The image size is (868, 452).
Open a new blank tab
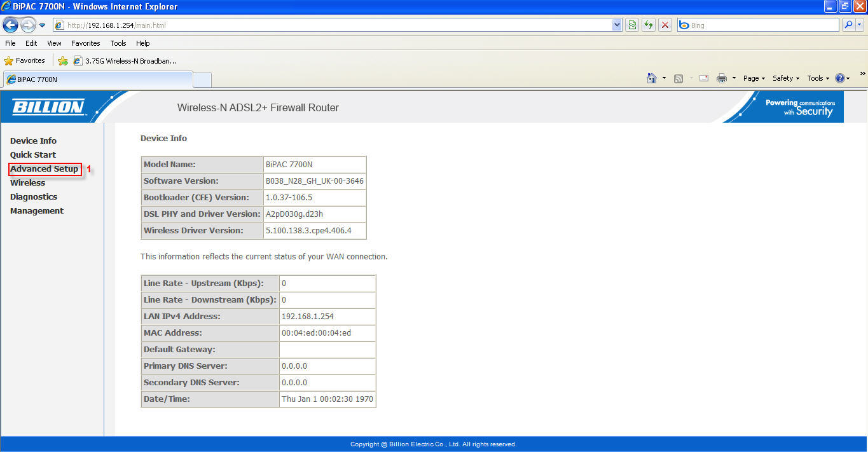tap(202, 80)
